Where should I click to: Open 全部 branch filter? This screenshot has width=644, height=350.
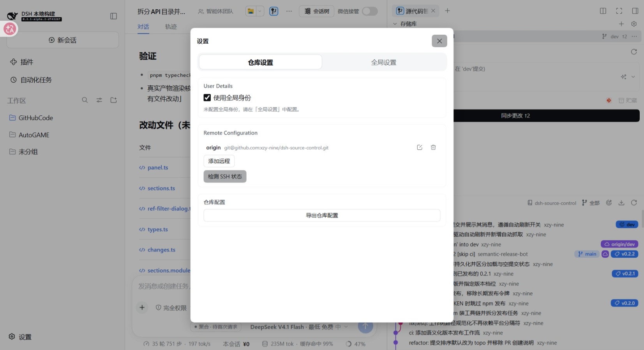click(x=591, y=203)
